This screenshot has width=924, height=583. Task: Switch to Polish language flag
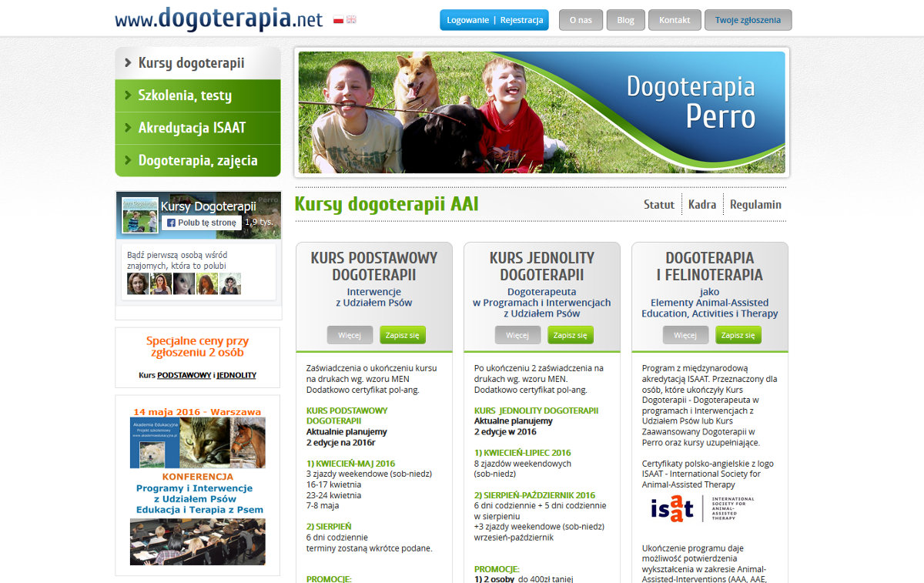(x=338, y=19)
